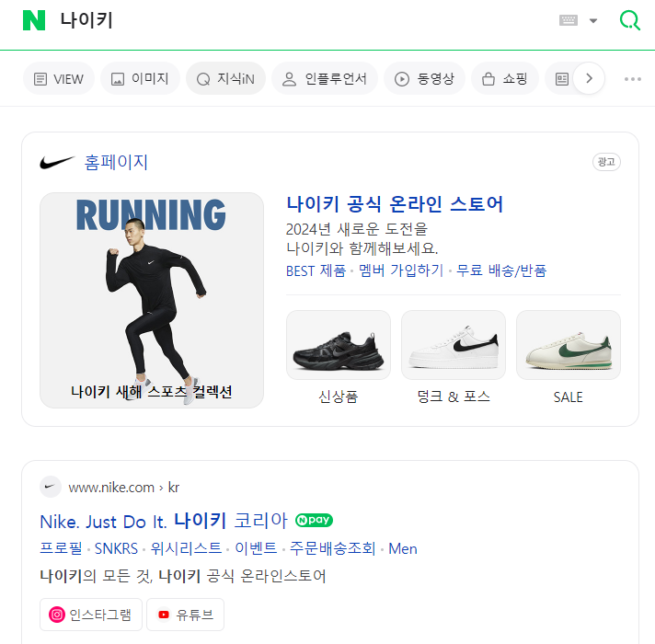The height and width of the screenshot is (644, 655).
Task: Click the 2024년 새로운 도전을 description text
Action: pyautogui.click(x=356, y=229)
